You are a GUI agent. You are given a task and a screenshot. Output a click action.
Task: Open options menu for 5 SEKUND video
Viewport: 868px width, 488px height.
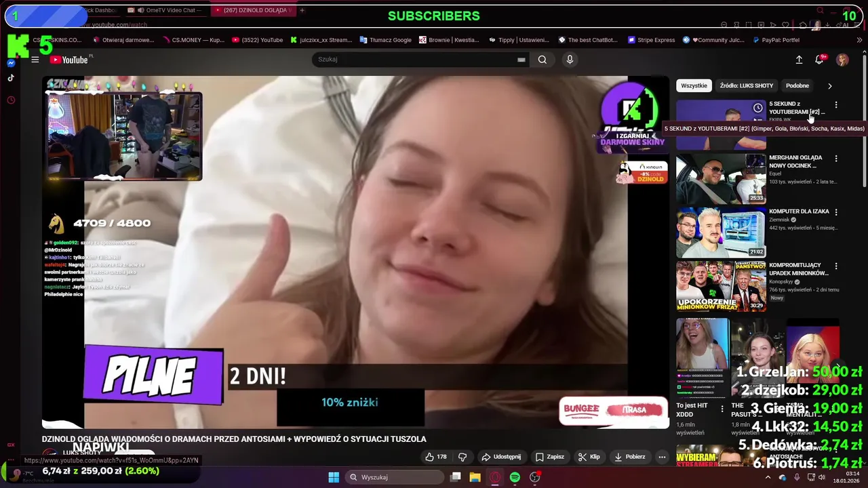(x=836, y=105)
